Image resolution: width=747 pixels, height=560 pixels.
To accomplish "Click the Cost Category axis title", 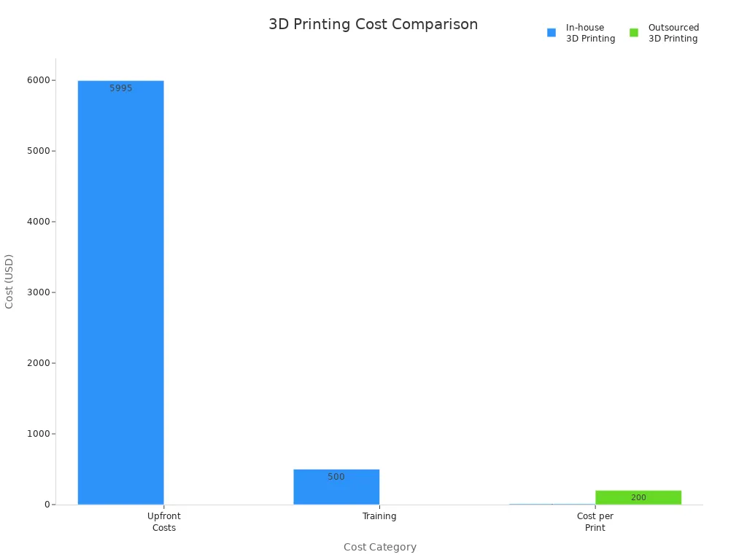I will coord(379,546).
